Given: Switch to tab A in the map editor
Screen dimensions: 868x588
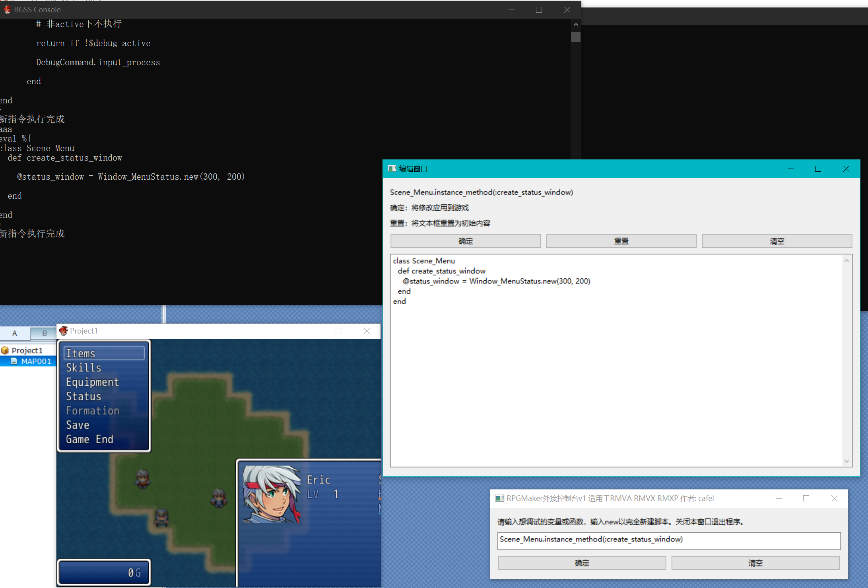Looking at the screenshot, I should pyautogui.click(x=15, y=333).
